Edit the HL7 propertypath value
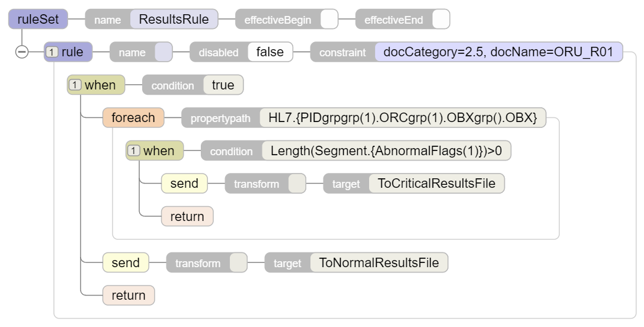This screenshot has height=327, width=644. 402,118
